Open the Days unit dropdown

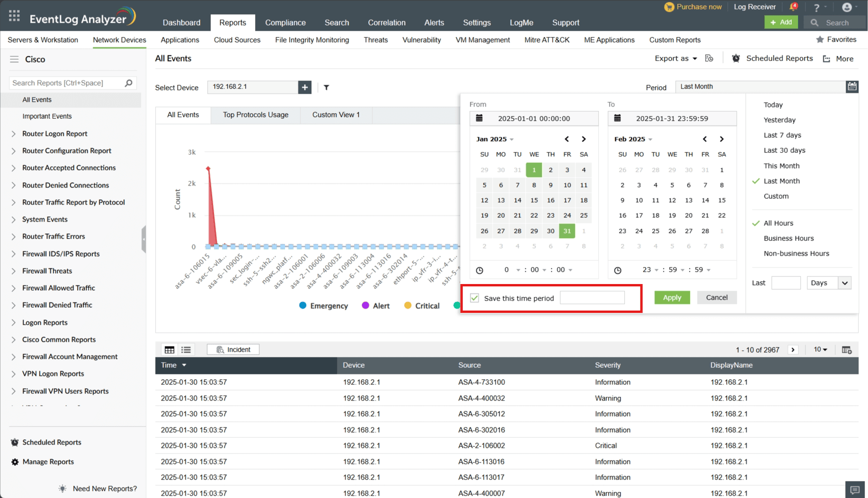[829, 283]
